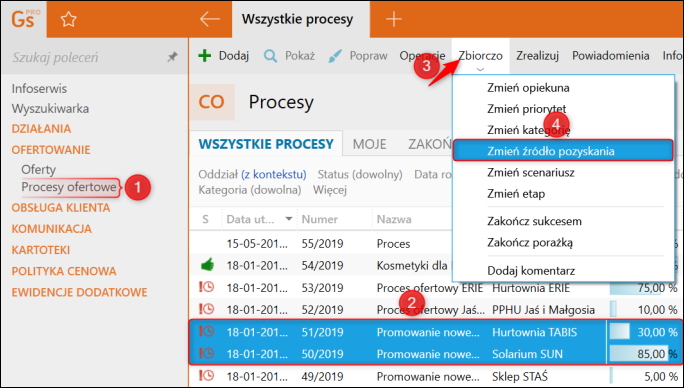Click overdue clock icon of row 51/2019
Screen dimensions: 684x388
(206, 331)
